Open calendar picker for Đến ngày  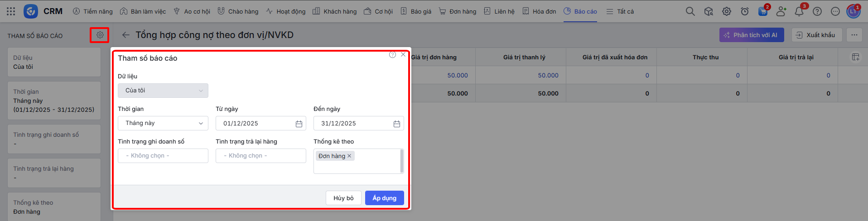[397, 124]
